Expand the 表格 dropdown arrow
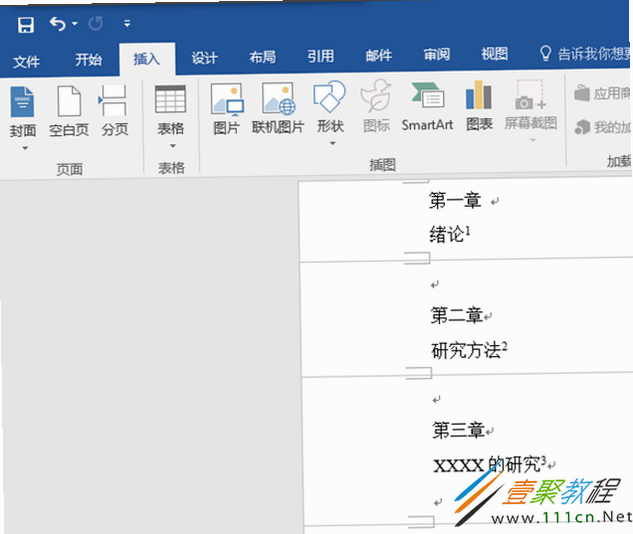 172,146
